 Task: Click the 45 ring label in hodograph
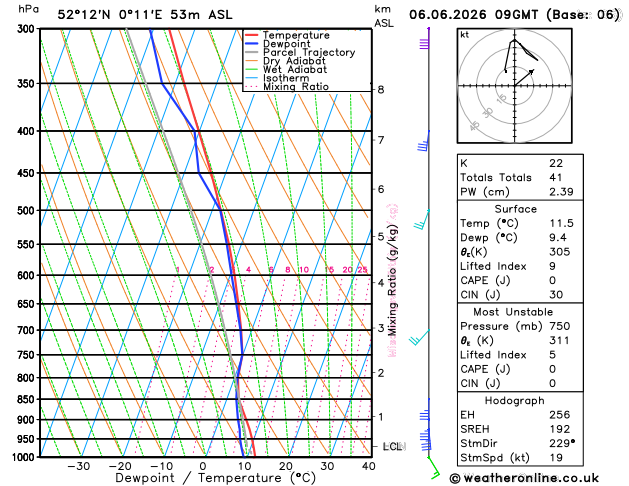coord(474,126)
